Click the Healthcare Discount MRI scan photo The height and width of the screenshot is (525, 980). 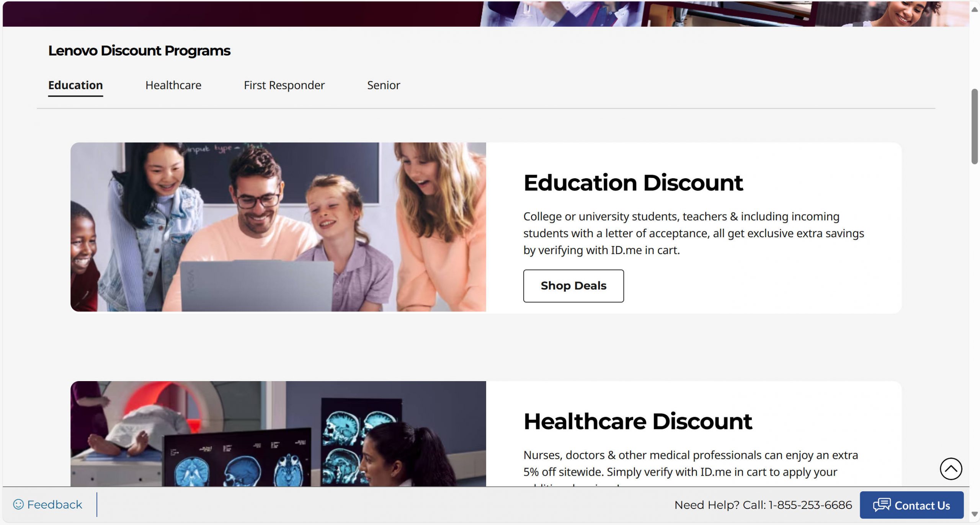[x=278, y=434]
